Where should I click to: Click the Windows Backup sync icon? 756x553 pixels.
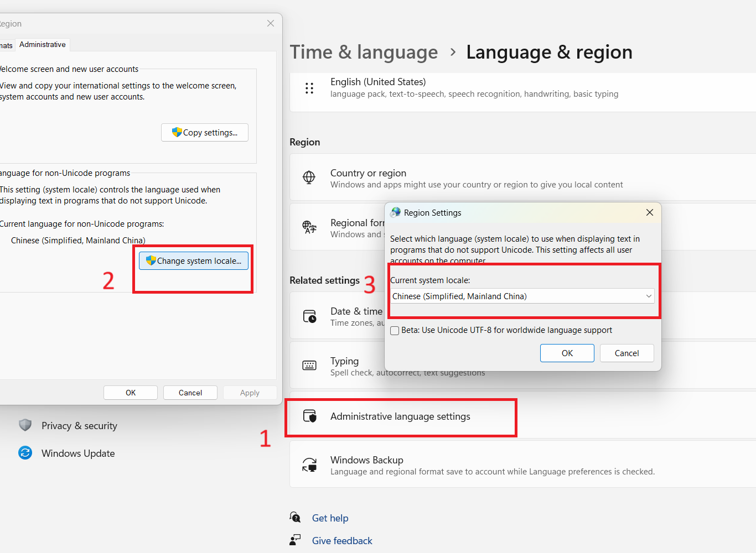(x=309, y=465)
